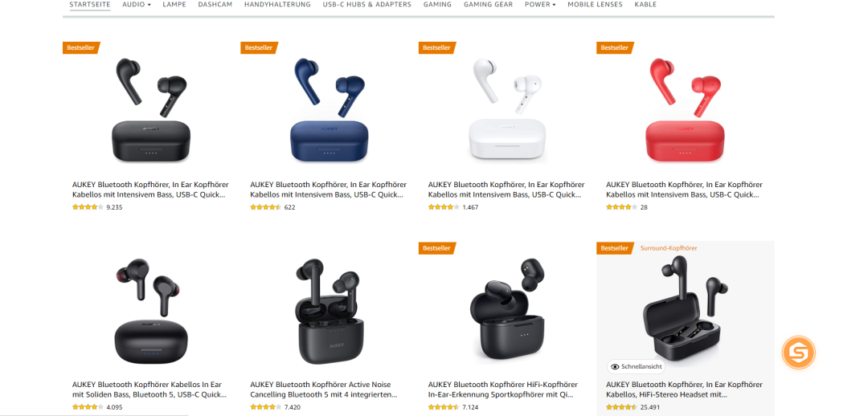This screenshot has width=868, height=416.
Task: Open the MOBILE LENSES category
Action: [595, 5]
